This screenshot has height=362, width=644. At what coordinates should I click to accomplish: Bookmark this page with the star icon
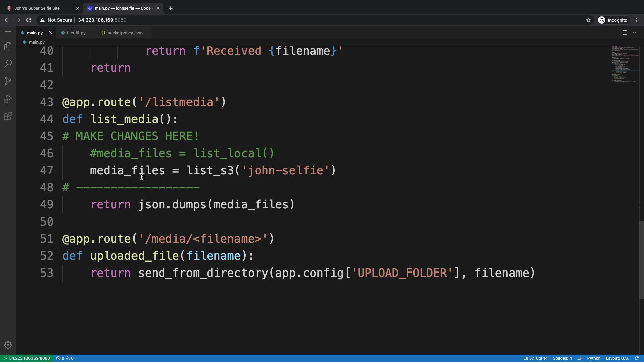(x=588, y=20)
